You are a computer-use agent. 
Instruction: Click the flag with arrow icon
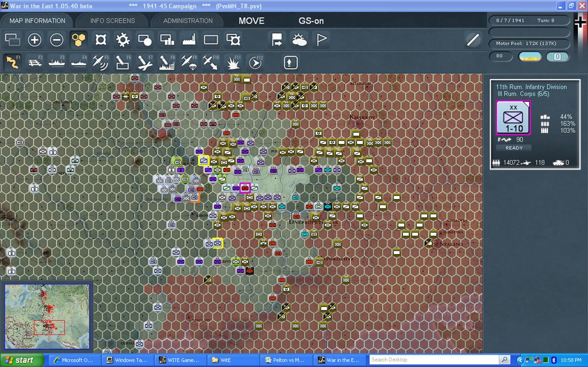[x=277, y=40]
